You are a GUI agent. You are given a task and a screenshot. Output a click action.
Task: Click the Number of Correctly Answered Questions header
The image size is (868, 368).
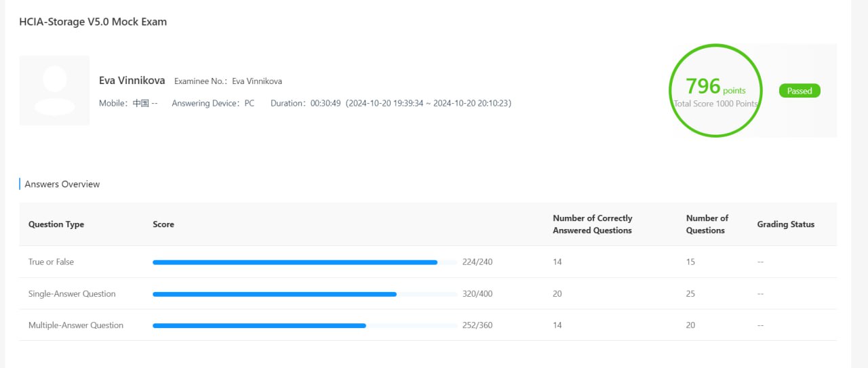(x=592, y=224)
